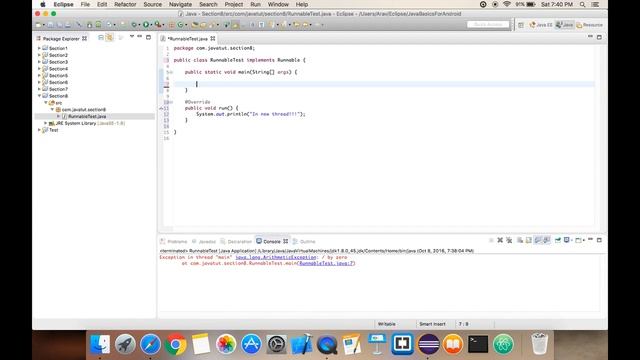
Task: Open the Project menu
Action: click(x=233, y=4)
